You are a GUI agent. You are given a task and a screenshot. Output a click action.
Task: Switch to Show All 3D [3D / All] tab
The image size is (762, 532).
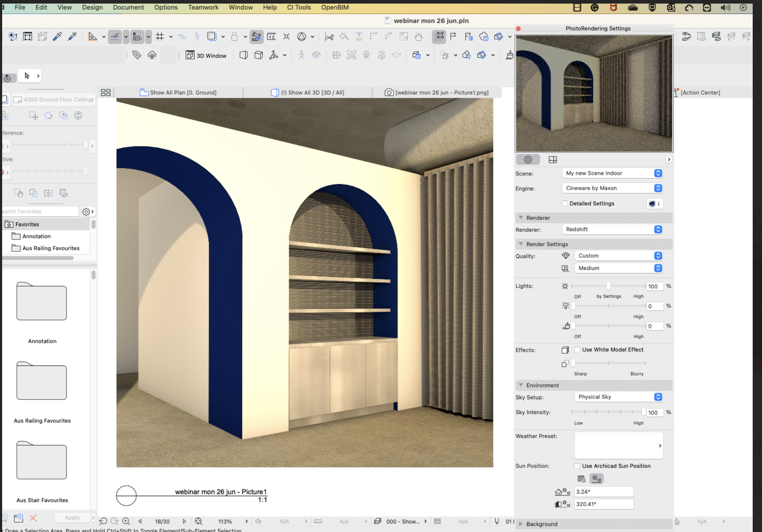pyautogui.click(x=308, y=92)
